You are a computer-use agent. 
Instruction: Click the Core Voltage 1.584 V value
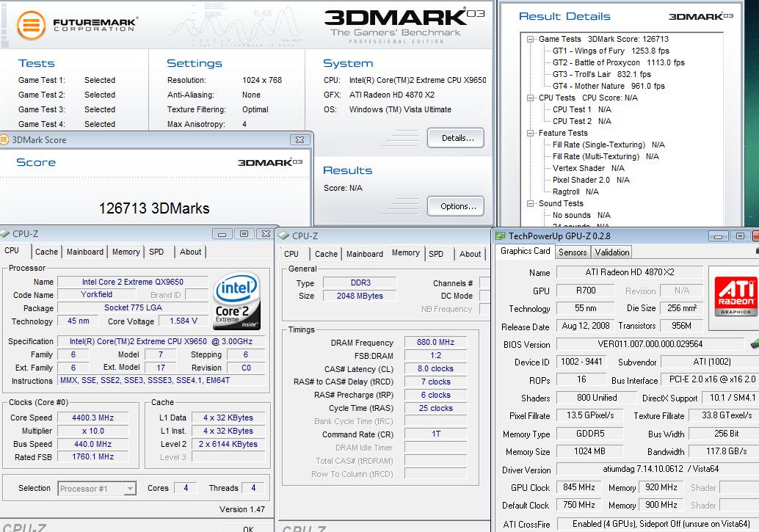click(183, 321)
